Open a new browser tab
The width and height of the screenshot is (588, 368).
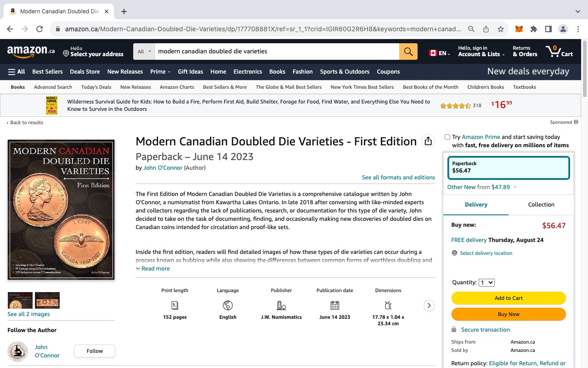(x=124, y=11)
